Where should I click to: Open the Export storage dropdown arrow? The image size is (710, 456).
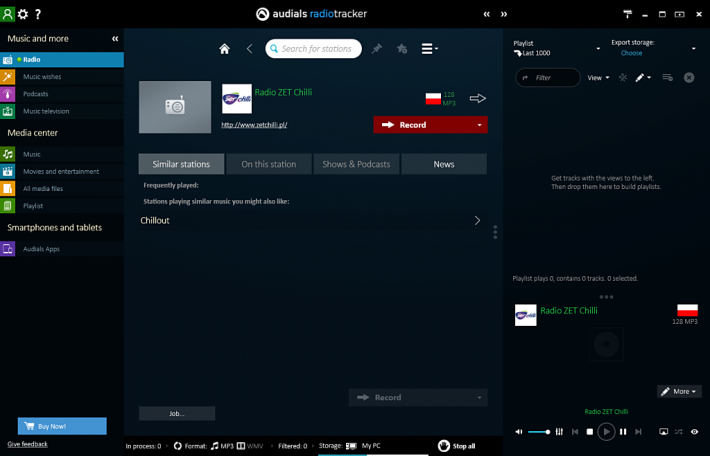pos(693,48)
